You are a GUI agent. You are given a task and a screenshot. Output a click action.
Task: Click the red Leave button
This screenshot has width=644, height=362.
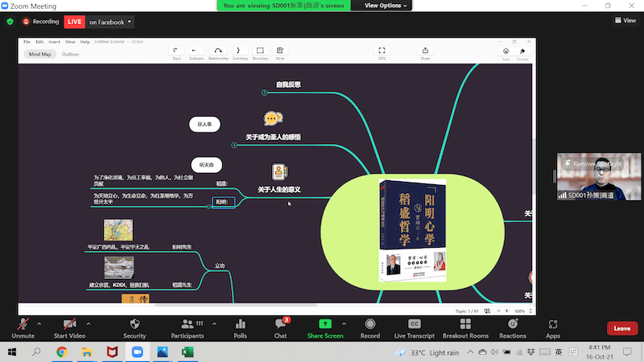tap(621, 328)
